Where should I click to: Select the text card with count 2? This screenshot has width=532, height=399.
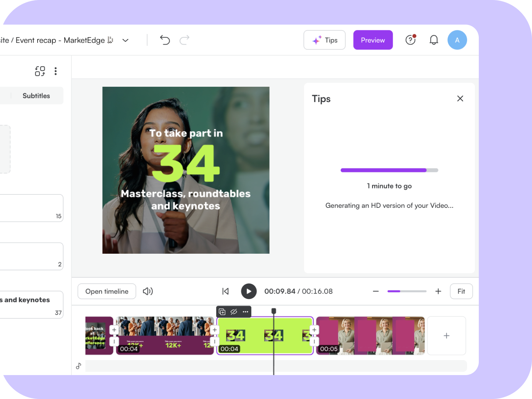click(32, 256)
